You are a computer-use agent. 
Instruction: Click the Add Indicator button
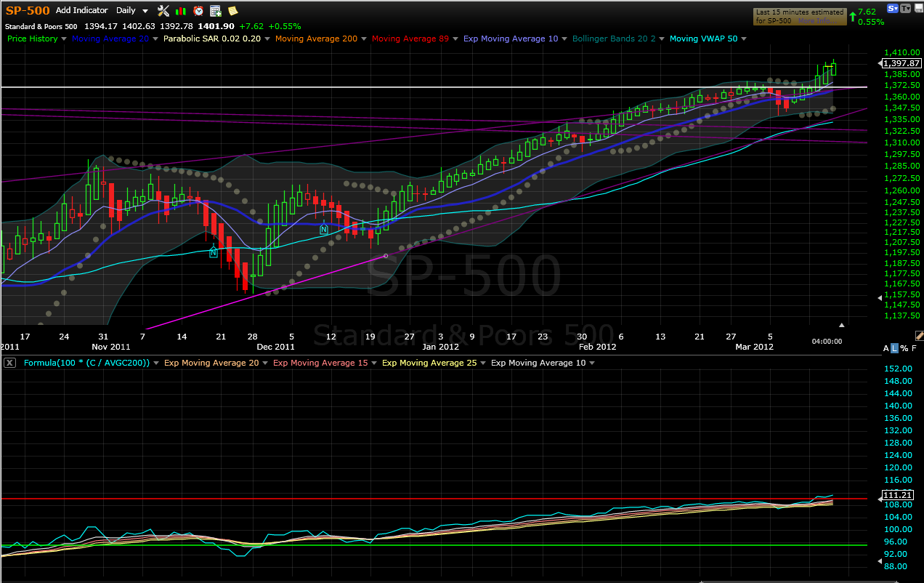coord(81,11)
